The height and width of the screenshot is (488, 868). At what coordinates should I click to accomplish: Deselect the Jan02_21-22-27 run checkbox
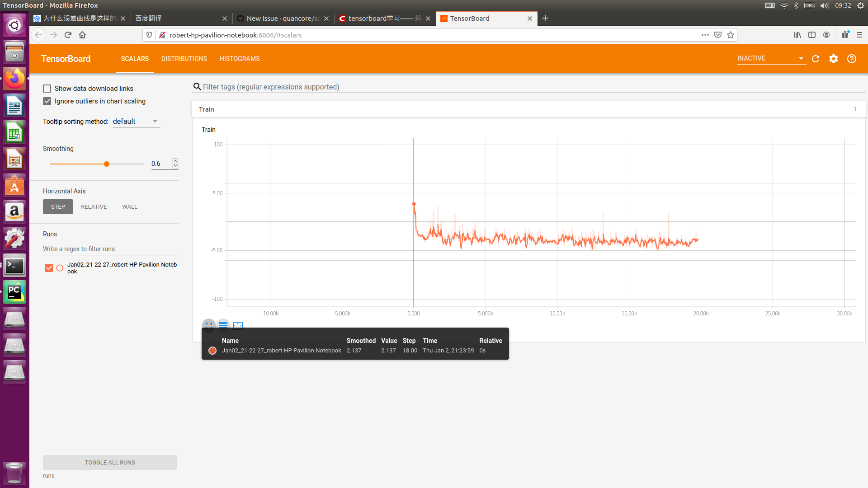[49, 267]
